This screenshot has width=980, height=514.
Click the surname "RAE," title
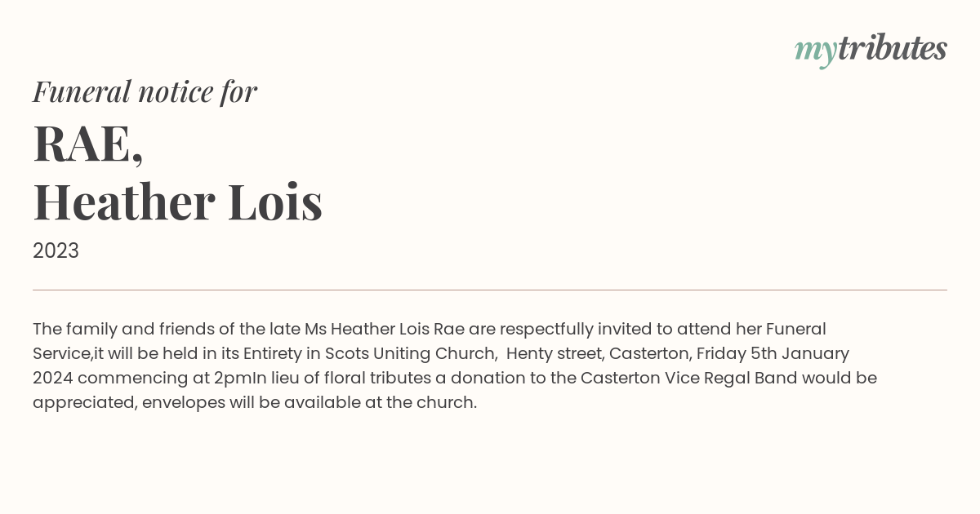click(88, 143)
